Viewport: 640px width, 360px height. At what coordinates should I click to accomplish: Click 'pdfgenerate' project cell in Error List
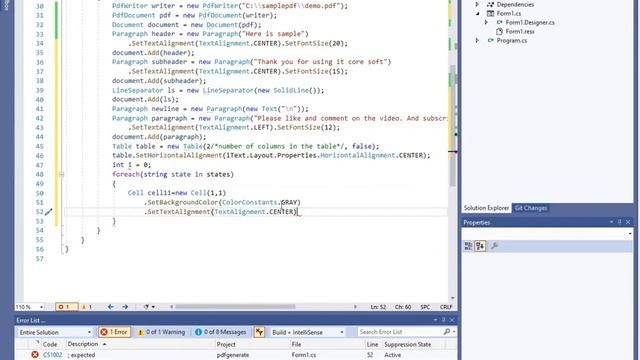click(x=233, y=355)
